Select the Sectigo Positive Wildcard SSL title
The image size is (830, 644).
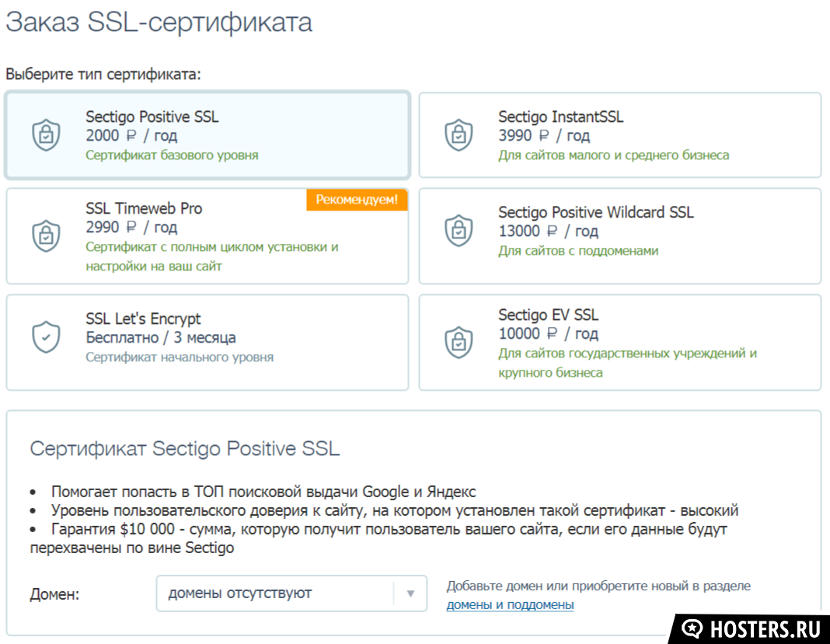coord(595,212)
